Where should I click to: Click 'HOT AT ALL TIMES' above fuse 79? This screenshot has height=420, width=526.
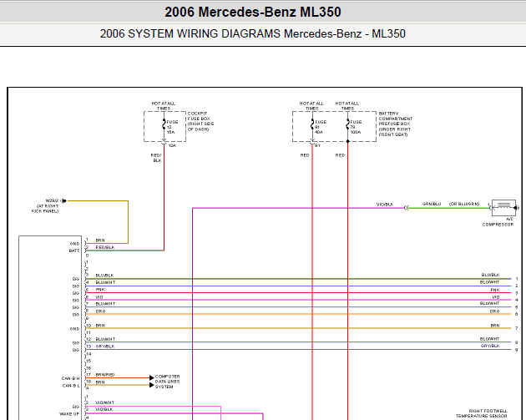(347, 106)
